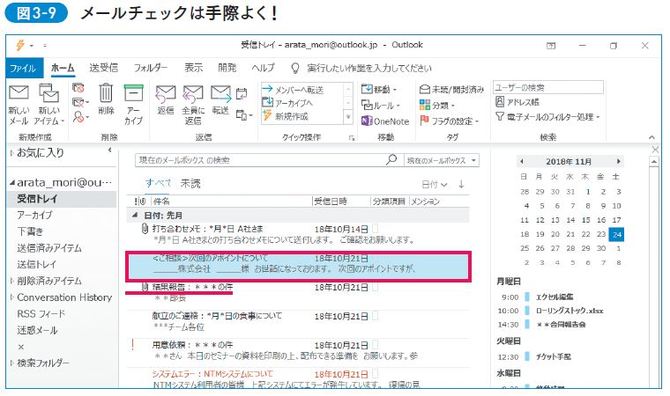Open the 送信済みアイテム folder
The height and width of the screenshot is (396, 670).
49,248
